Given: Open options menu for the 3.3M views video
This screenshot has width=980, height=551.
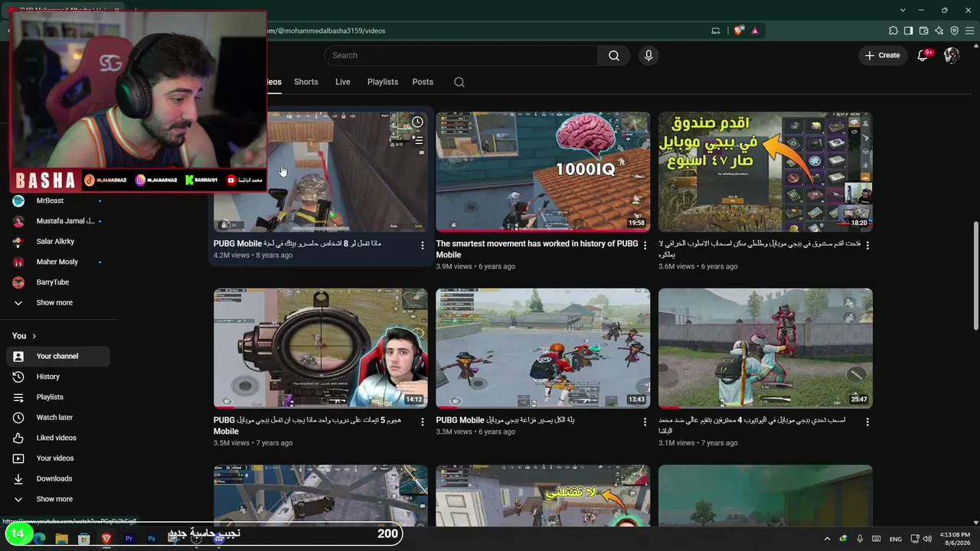Looking at the screenshot, I should click(645, 422).
